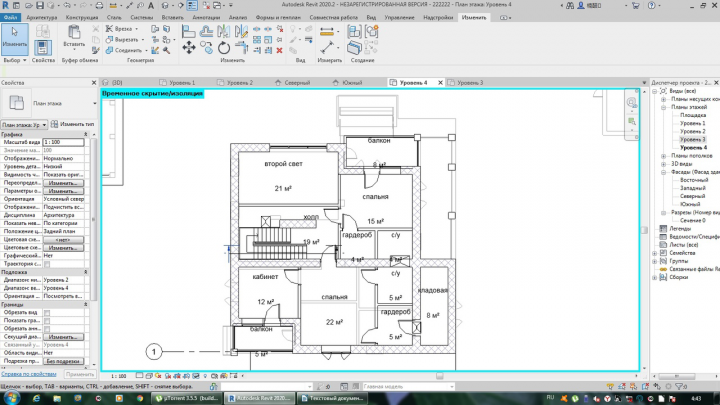Click the 1 : 100 scale in view control bar
Viewport: 720px width, 405px height.
[119, 376]
